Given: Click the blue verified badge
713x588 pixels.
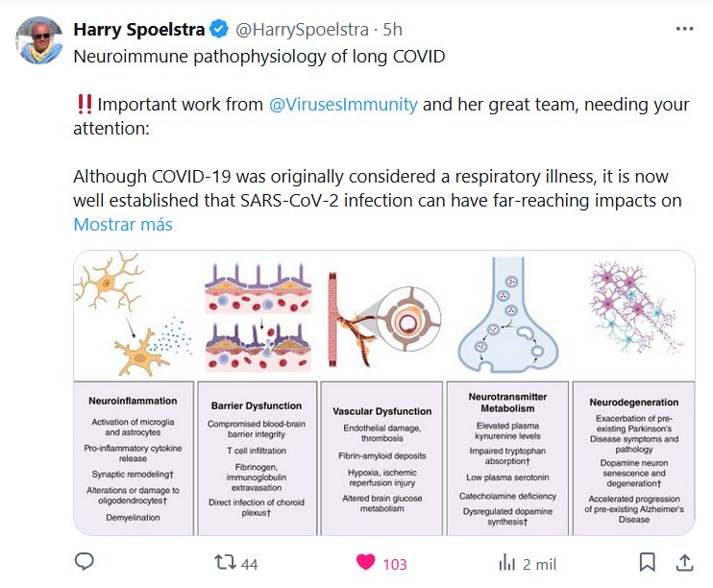Looking at the screenshot, I should click(220, 30).
